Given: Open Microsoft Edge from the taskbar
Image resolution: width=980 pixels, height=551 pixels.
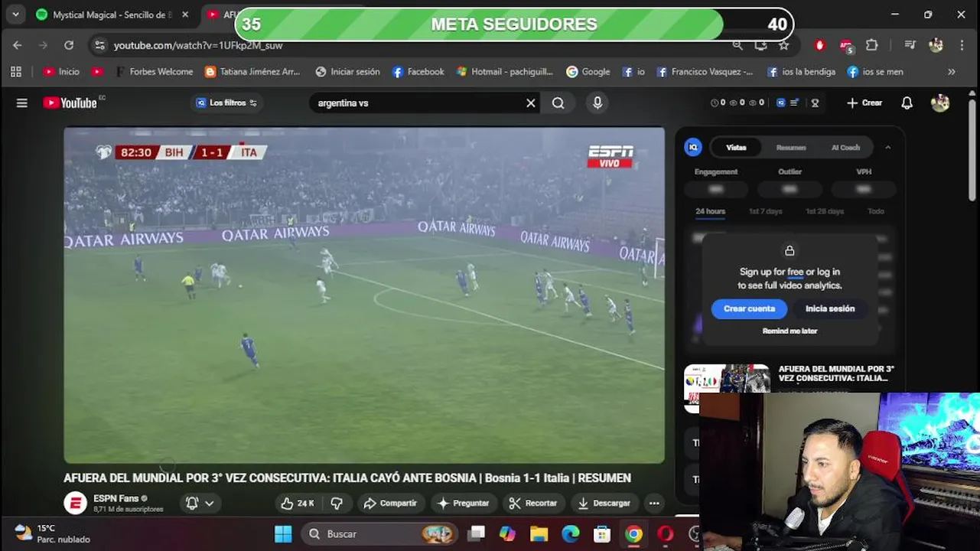Looking at the screenshot, I should [571, 533].
